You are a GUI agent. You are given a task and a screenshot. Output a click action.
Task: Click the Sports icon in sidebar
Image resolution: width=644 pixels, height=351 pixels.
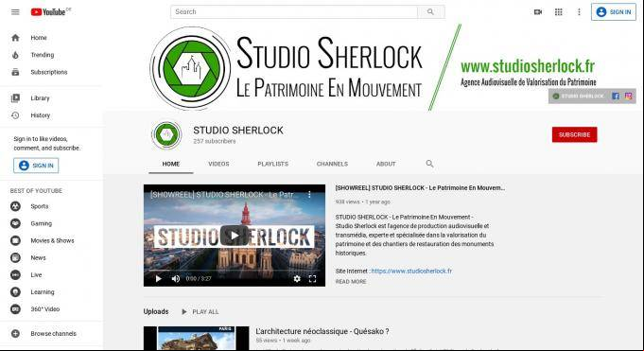click(15, 206)
